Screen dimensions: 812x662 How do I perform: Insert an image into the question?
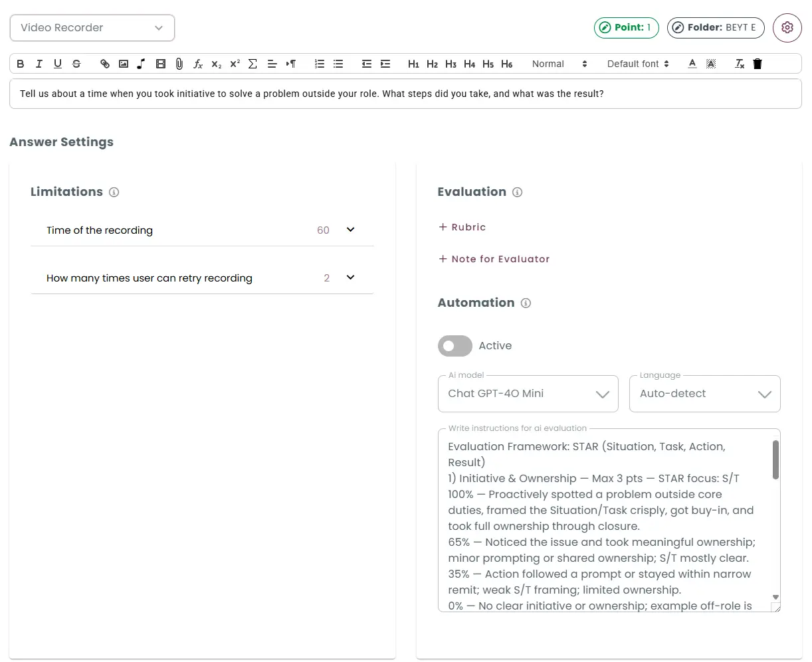[123, 64]
